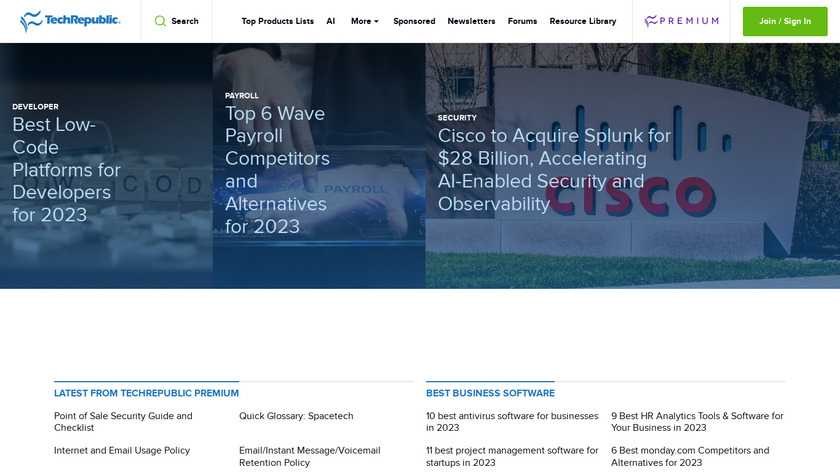840x472 pixels.
Task: Open 10 best antivirus software article
Action: pos(511,421)
